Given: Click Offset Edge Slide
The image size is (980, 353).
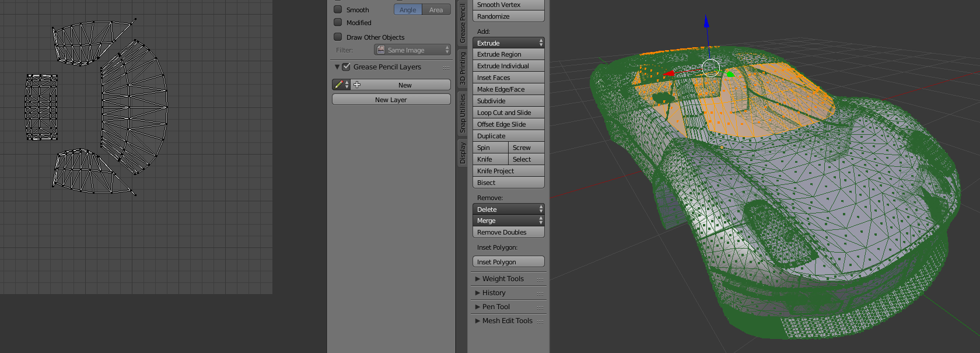Looking at the screenshot, I should (508, 124).
